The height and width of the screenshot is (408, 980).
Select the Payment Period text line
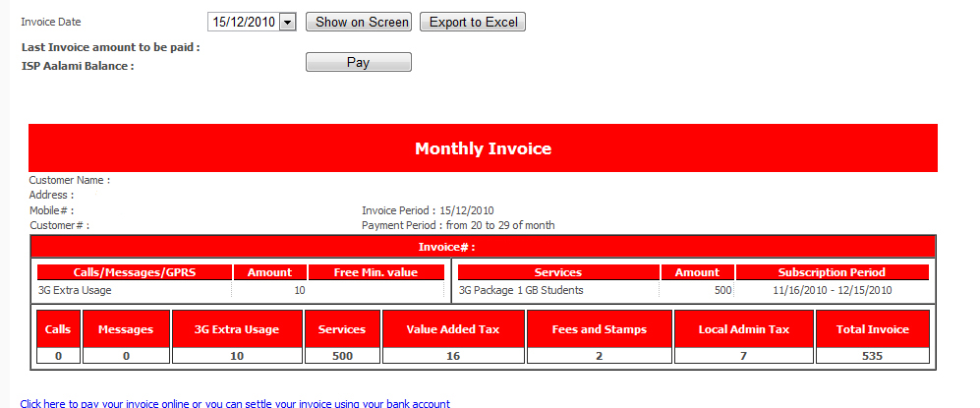pos(458,225)
